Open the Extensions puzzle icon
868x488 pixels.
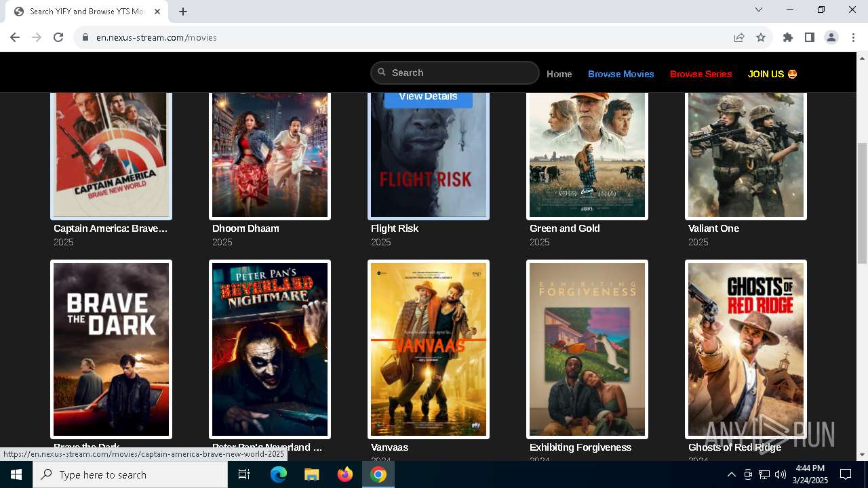click(788, 37)
